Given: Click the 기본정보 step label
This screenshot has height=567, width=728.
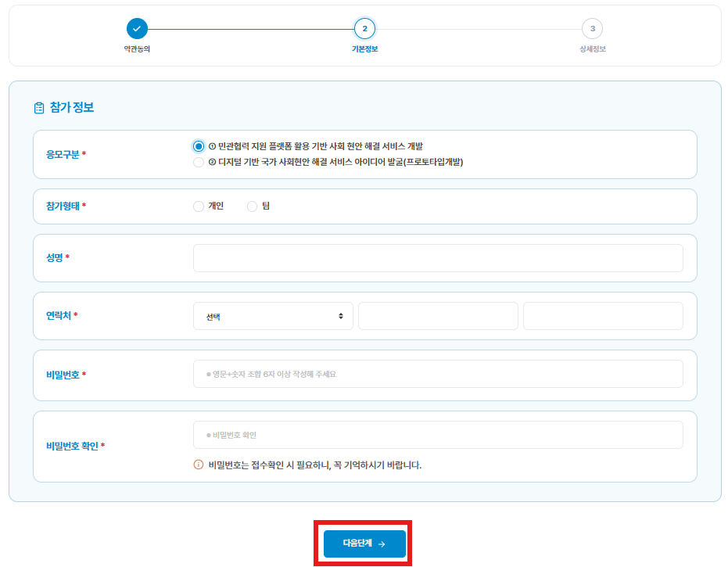Looking at the screenshot, I should pos(364,48).
